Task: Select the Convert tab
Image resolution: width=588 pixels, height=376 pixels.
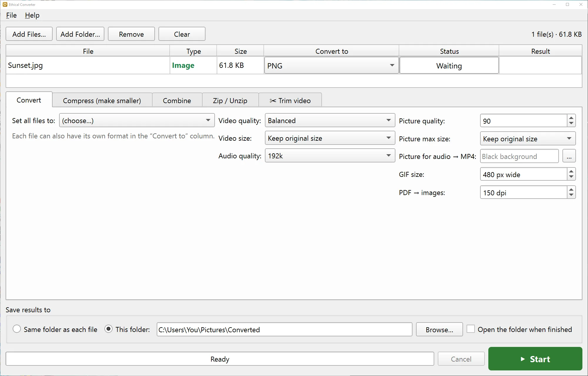Action: pos(29,100)
